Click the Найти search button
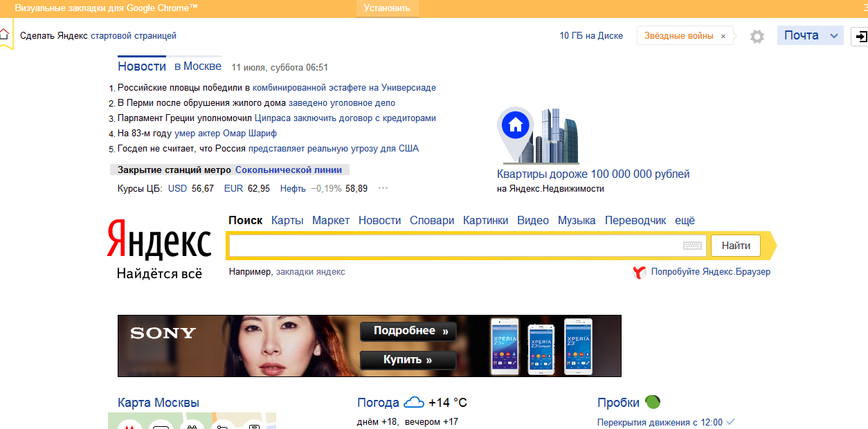The width and height of the screenshot is (868, 429). tap(736, 246)
